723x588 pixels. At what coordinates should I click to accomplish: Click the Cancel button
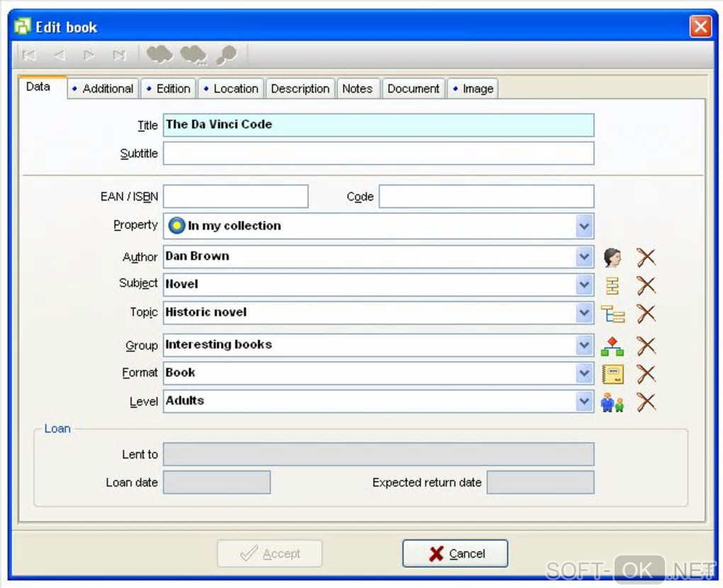pos(455,553)
